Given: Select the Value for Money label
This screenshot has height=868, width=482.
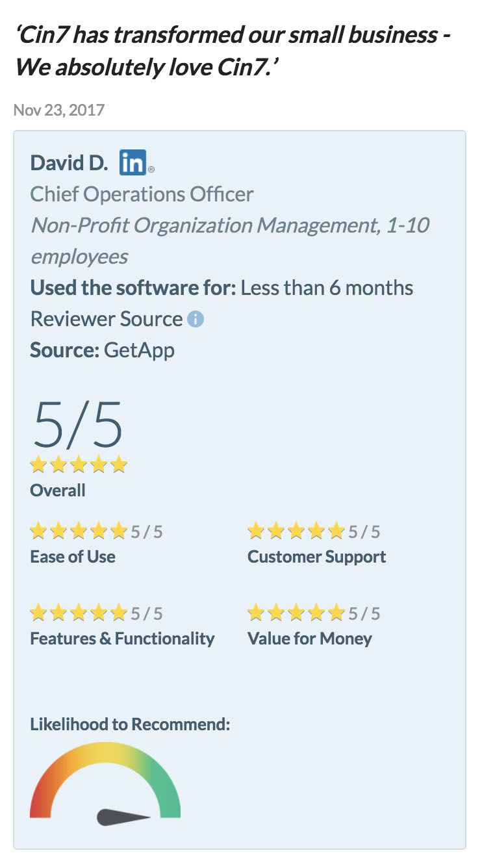Looking at the screenshot, I should [x=310, y=638].
